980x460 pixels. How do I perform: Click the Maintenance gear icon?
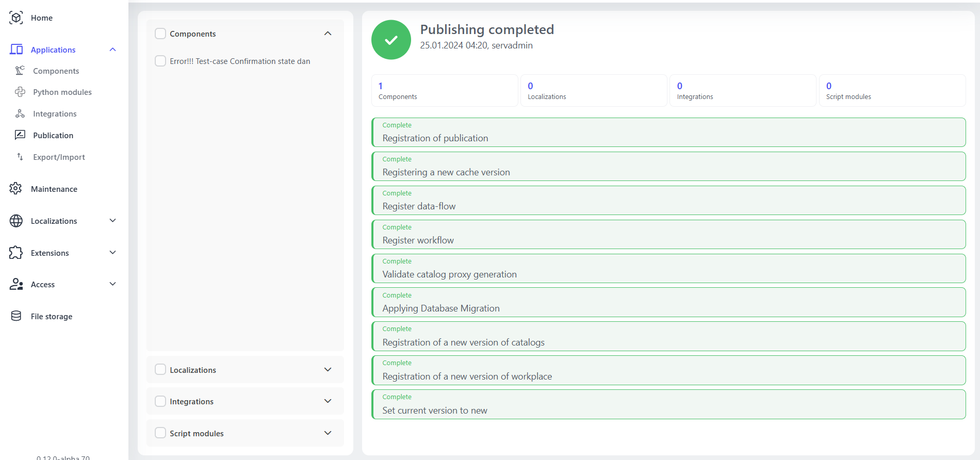tap(16, 189)
